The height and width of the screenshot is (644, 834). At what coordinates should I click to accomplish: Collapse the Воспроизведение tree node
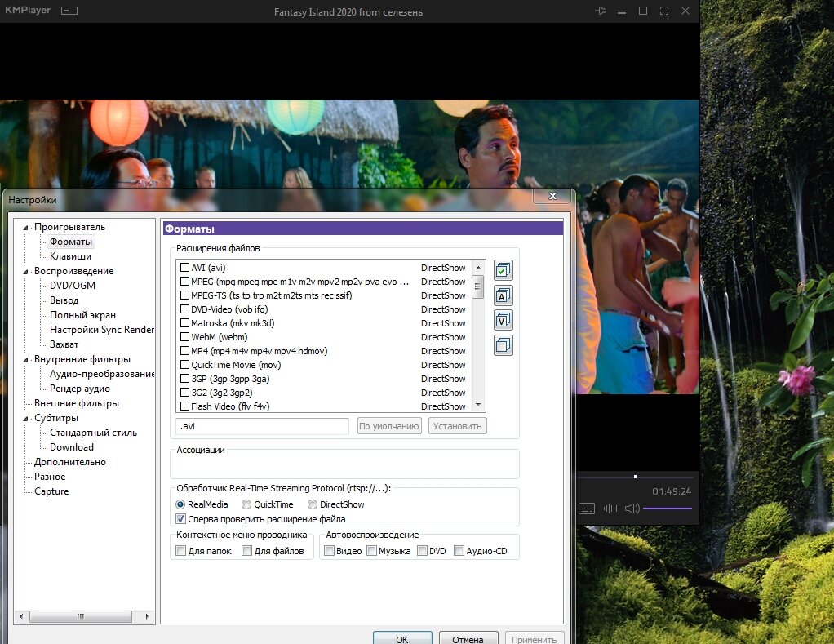[25, 272]
